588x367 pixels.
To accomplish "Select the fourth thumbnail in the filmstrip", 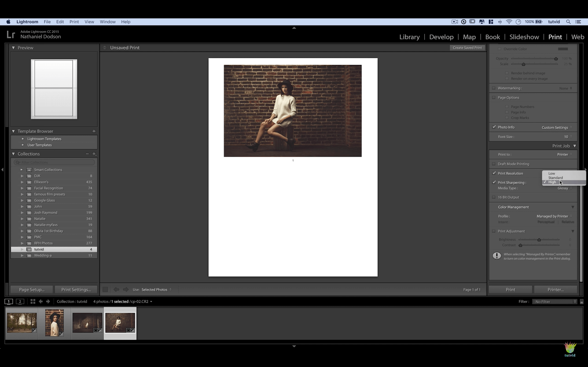I will [x=120, y=323].
